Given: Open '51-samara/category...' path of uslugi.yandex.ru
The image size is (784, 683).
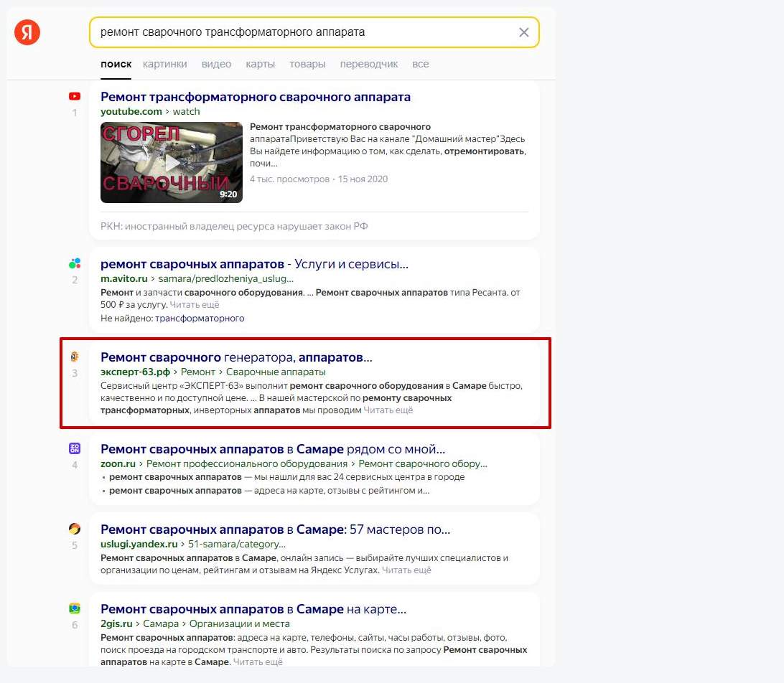Looking at the screenshot, I should click(x=237, y=544).
